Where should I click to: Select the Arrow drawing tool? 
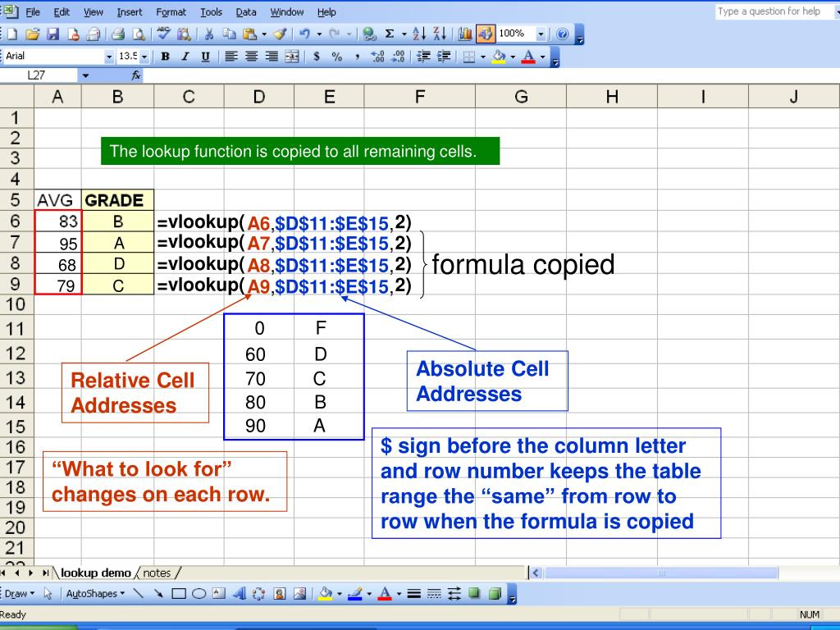(x=158, y=594)
